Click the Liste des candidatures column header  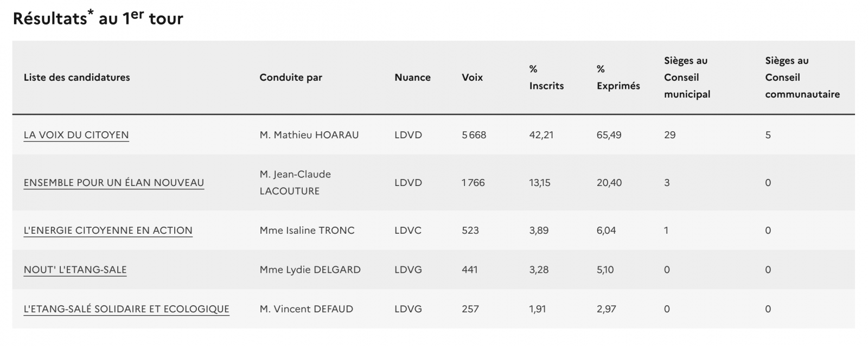pyautogui.click(x=77, y=78)
